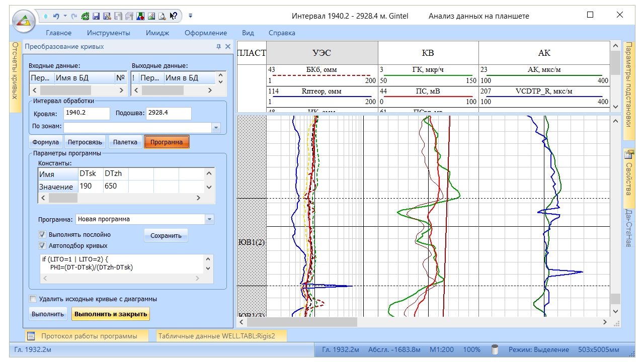Click the cylinder icon in status bar
644x362 pixels.
click(495, 349)
